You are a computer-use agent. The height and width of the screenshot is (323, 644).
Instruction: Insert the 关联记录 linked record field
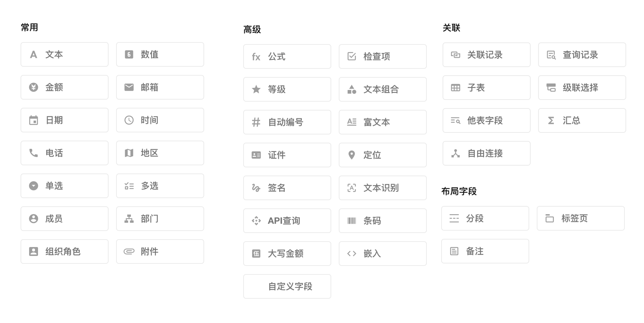click(486, 55)
